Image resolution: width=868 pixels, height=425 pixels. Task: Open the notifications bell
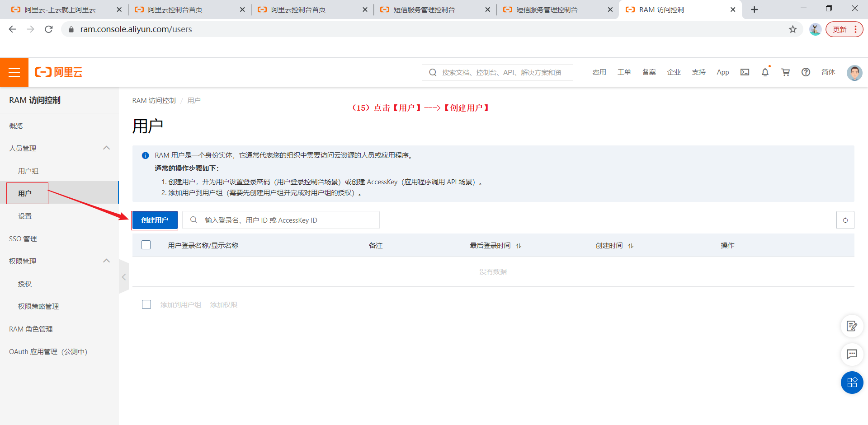click(x=765, y=72)
